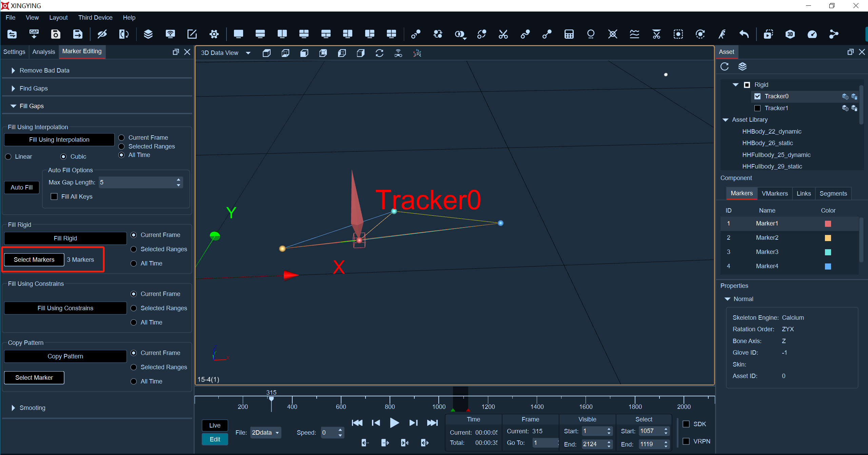
Task: Open the Third Device menu
Action: (x=95, y=18)
